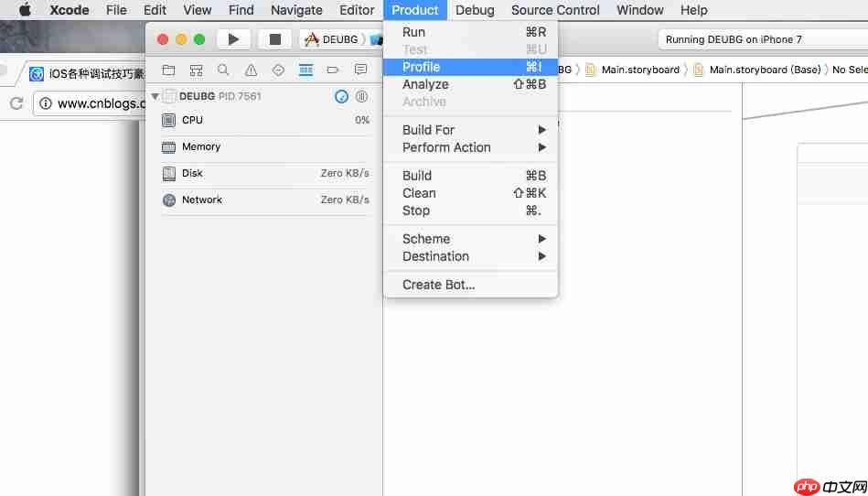Choose Run from the Product menu
The width and height of the screenshot is (868, 496).
tap(470, 32)
